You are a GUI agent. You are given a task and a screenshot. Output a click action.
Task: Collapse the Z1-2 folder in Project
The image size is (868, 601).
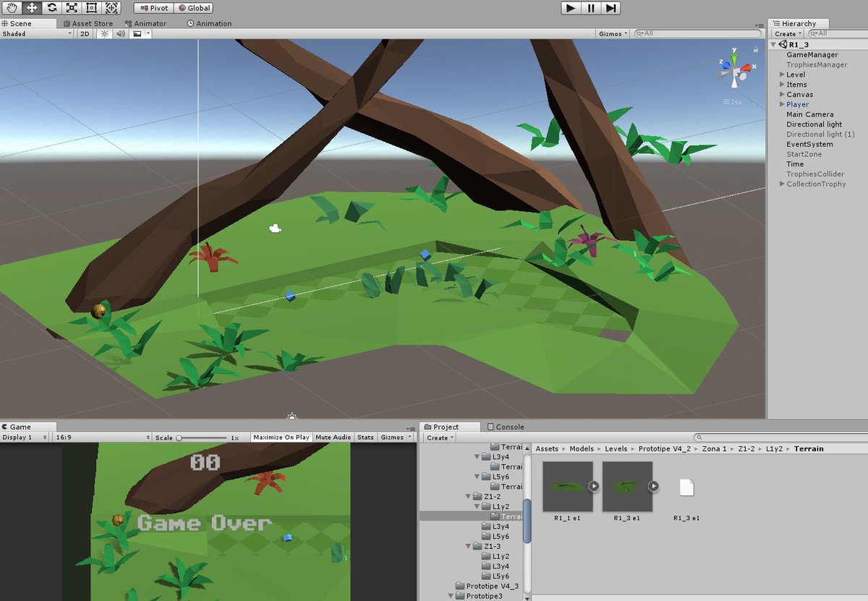pyautogui.click(x=467, y=497)
